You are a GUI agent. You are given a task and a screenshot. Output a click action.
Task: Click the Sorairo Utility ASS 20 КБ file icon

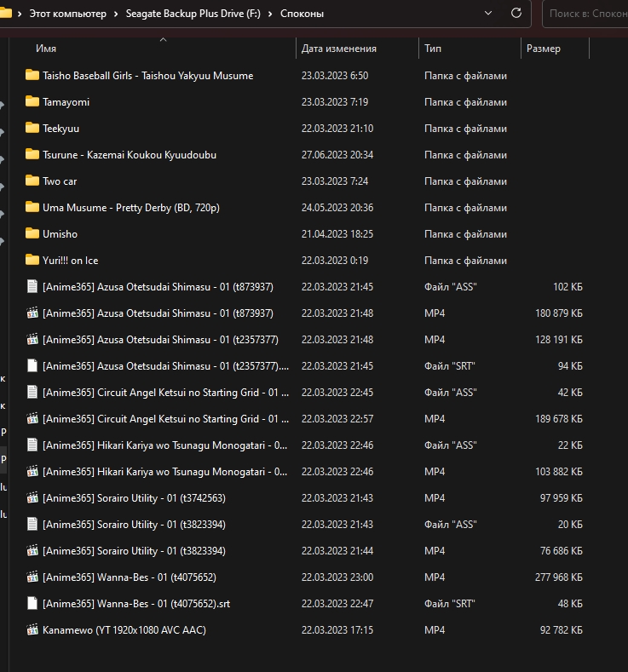coord(32,524)
